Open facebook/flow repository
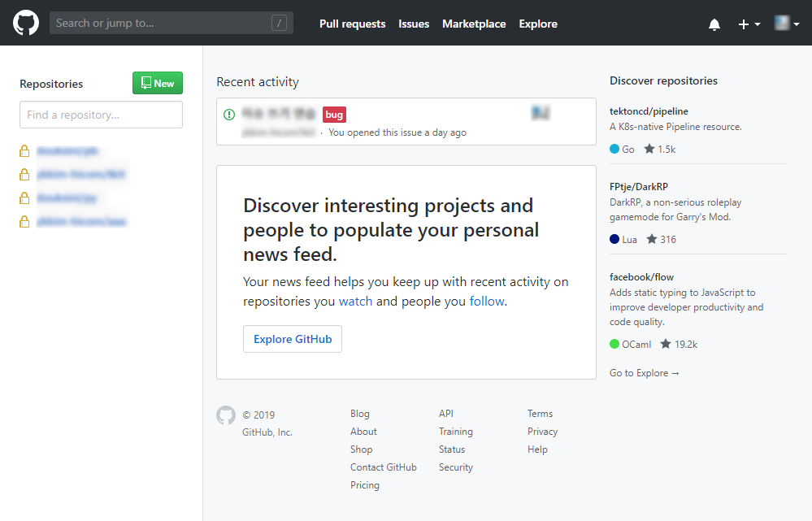812x521 pixels. click(x=641, y=277)
